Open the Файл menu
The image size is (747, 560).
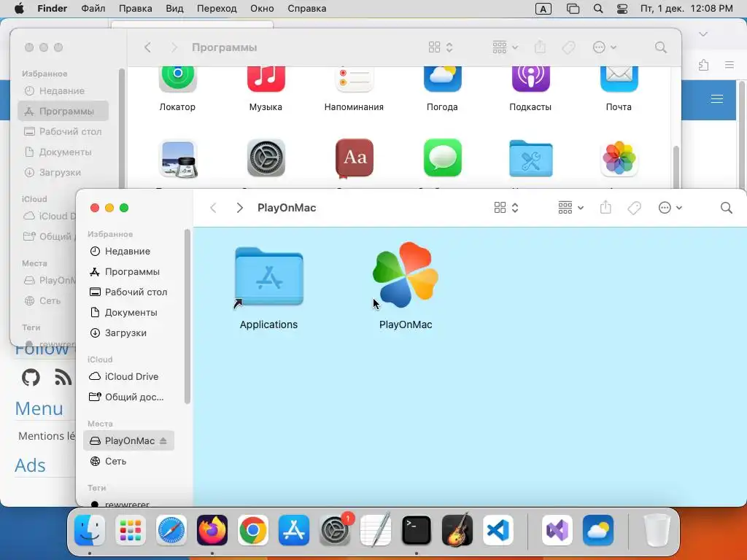point(93,9)
